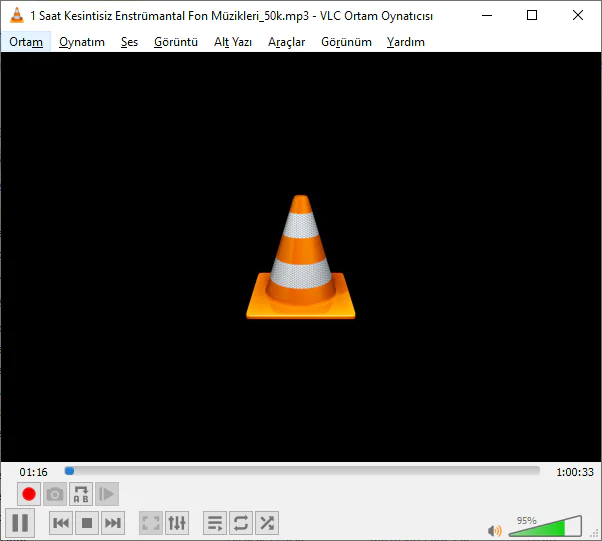Toggle the loop repeat mode
This screenshot has width=602, height=541.
[241, 522]
